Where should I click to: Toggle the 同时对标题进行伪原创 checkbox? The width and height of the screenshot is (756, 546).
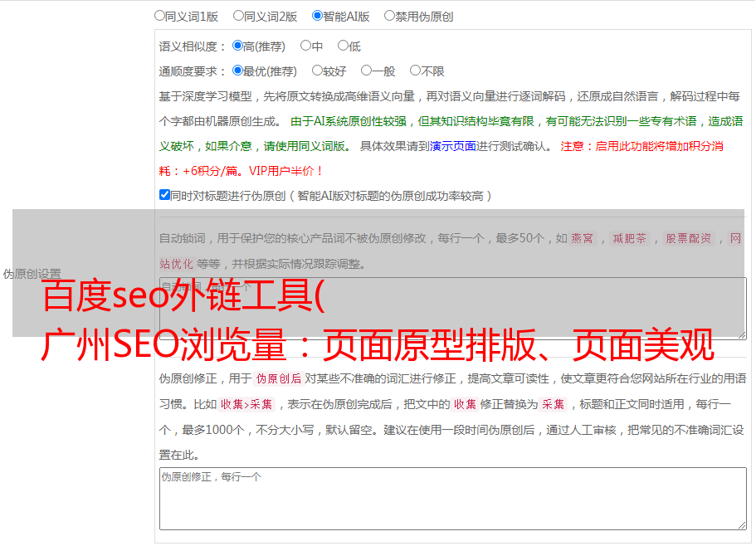pyautogui.click(x=164, y=195)
